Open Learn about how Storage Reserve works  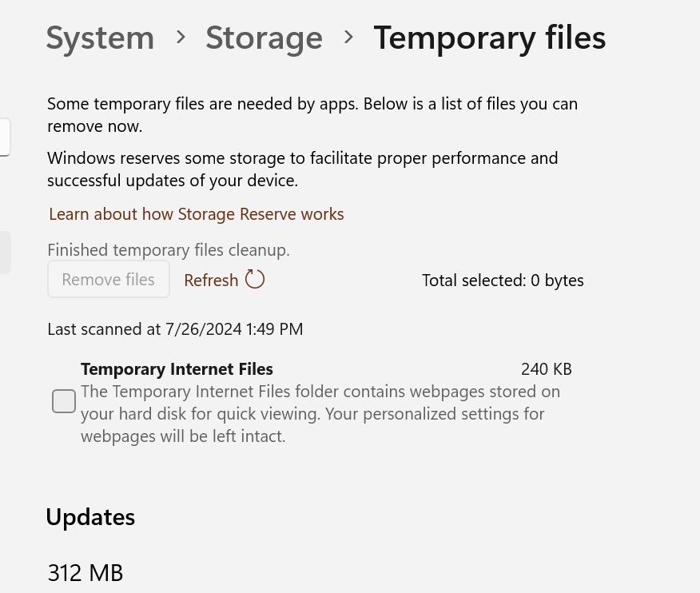[x=197, y=214]
